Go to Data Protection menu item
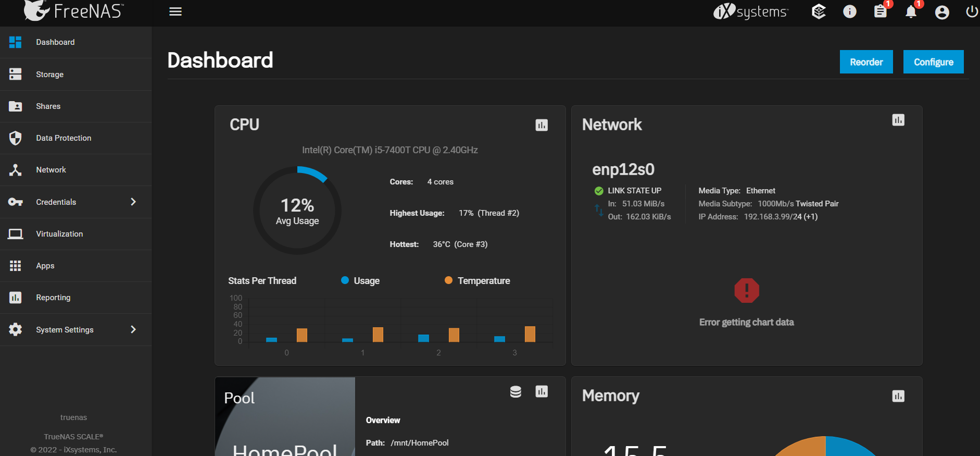Screen dimensions: 980x456 (76, 138)
